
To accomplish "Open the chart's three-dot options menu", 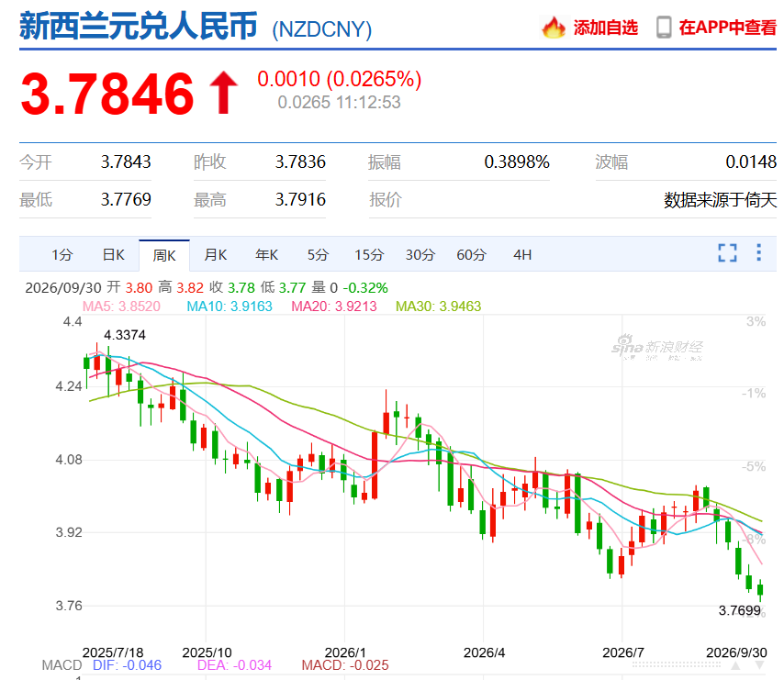I will coord(759,252).
